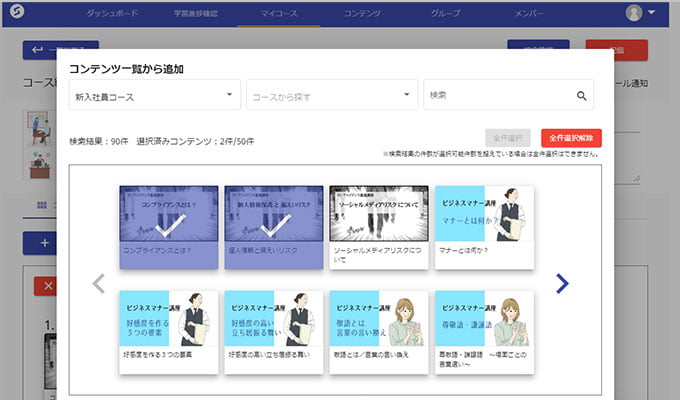Select the 尊敬語・謙譲語 card

(484, 332)
